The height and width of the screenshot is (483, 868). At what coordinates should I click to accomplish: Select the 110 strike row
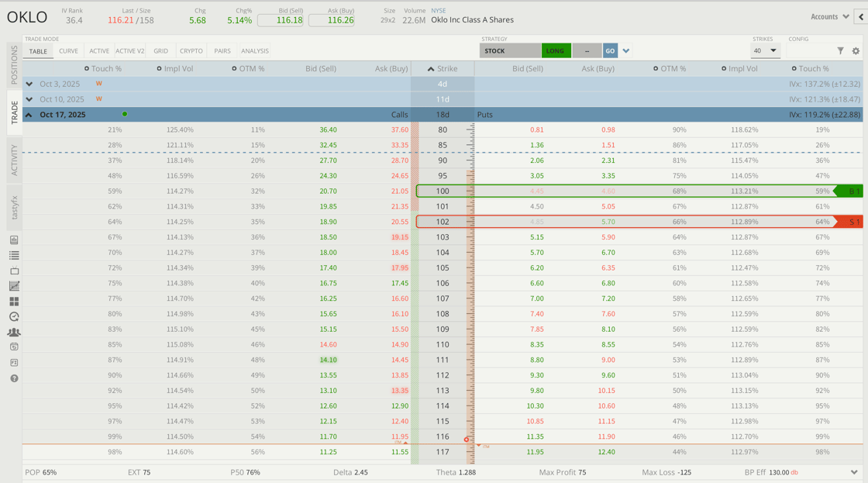(443, 344)
